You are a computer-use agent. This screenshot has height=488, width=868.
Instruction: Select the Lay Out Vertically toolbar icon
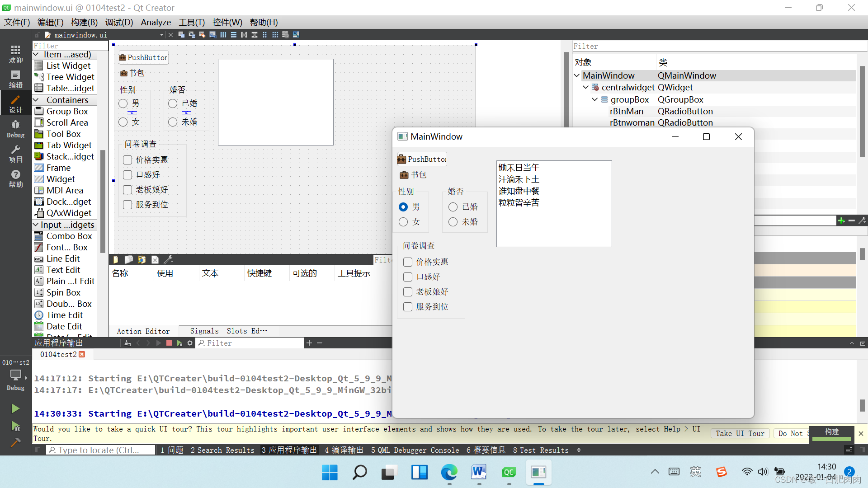coord(234,34)
